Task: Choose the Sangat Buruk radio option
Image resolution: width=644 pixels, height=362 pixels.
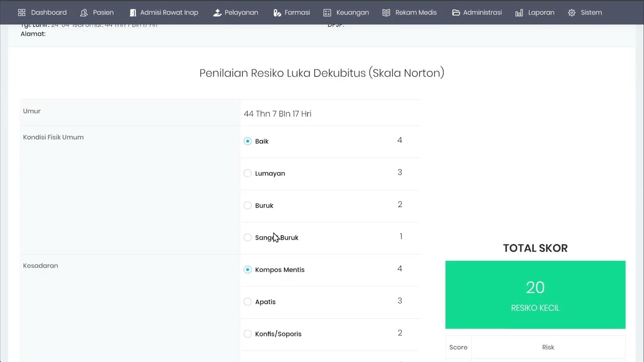Action: coord(248,238)
